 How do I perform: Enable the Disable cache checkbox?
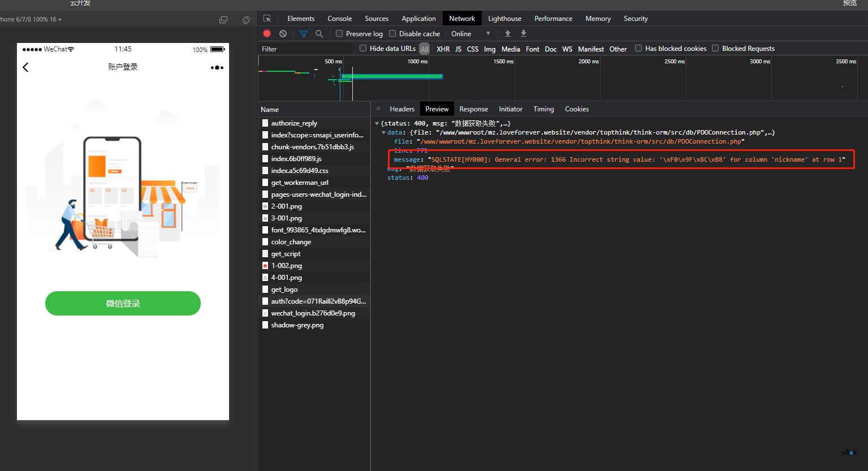click(x=392, y=34)
